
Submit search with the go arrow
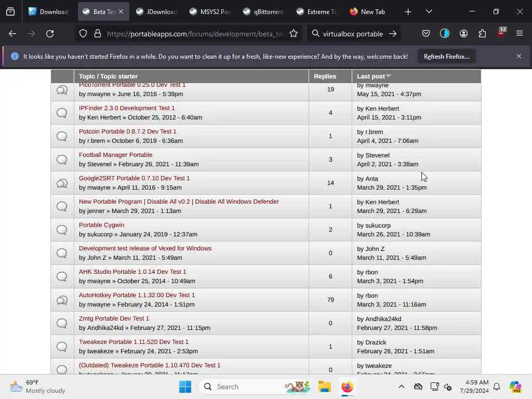tap(393, 34)
